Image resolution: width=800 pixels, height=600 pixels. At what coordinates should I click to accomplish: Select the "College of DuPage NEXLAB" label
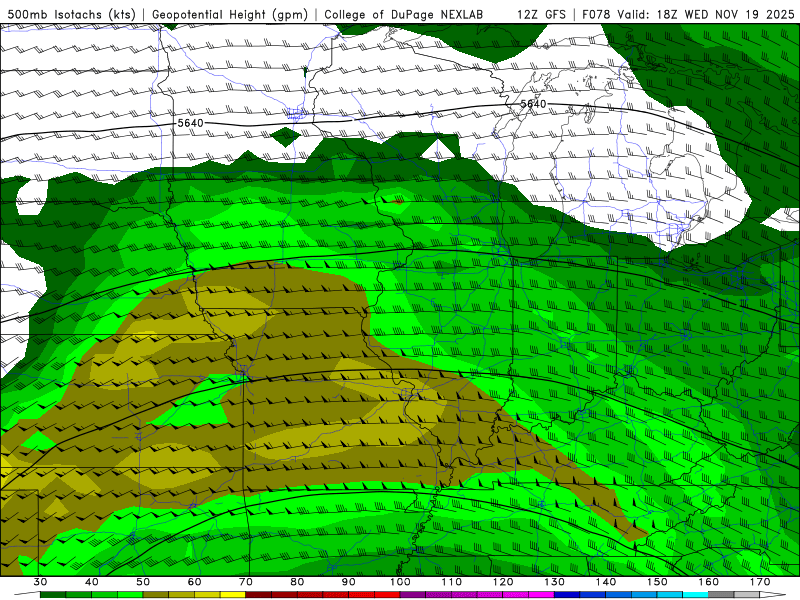404,14
